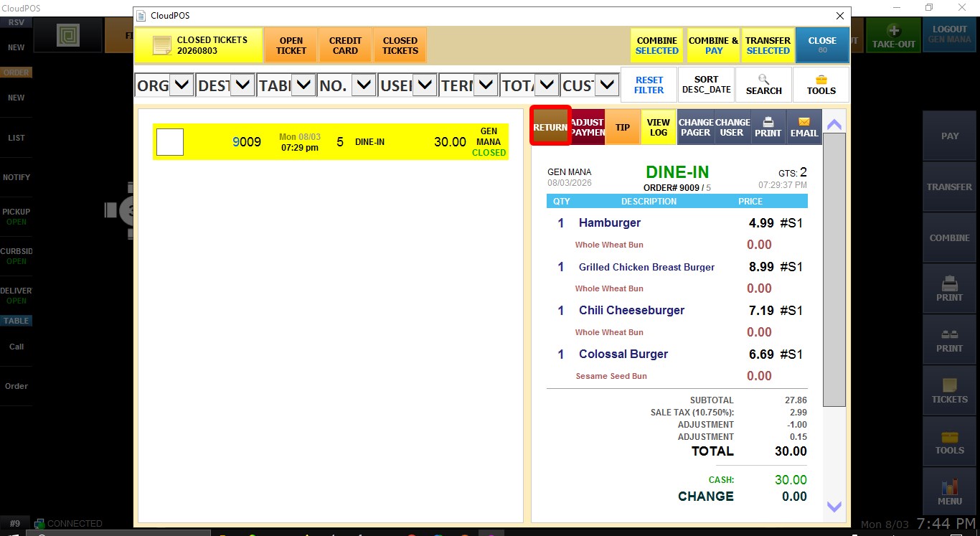Click CURBSIDE OPEN in the left sidebar

tap(16, 256)
